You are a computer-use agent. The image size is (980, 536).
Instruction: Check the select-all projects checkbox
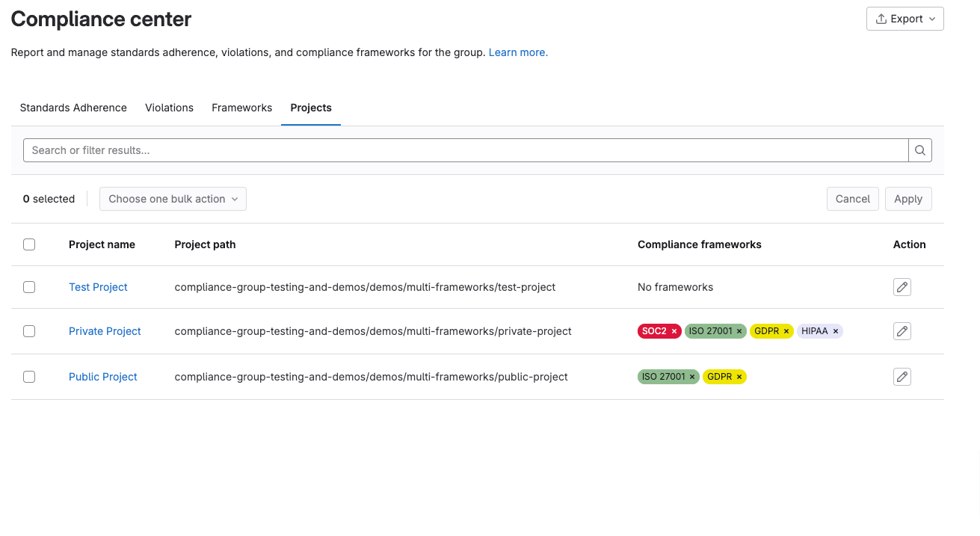29,244
